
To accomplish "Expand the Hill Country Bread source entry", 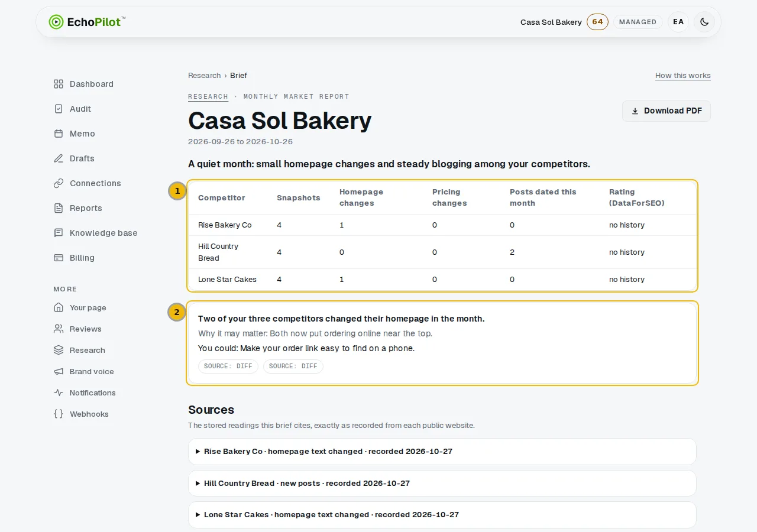I will [442, 483].
